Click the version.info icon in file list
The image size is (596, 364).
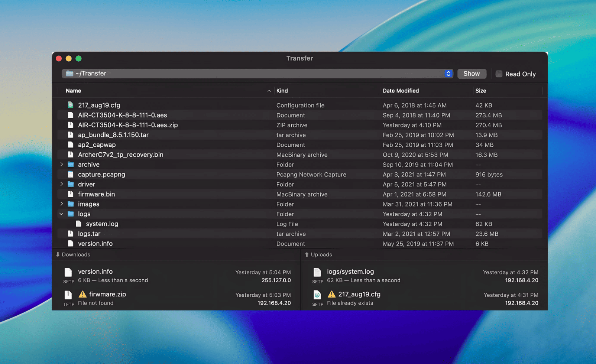[71, 244]
